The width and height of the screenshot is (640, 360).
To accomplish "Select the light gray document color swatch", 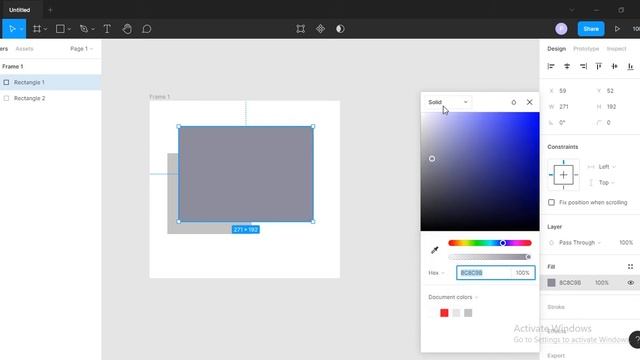I will [x=456, y=313].
